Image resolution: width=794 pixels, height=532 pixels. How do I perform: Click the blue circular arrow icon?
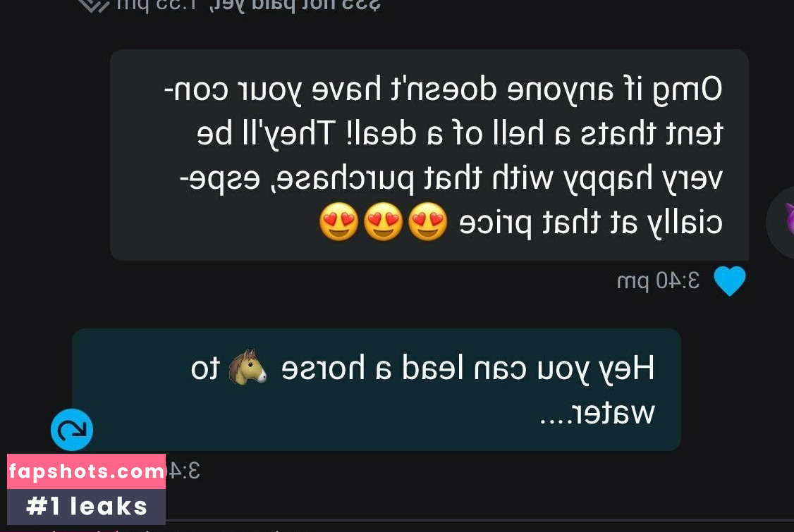pos(72,430)
